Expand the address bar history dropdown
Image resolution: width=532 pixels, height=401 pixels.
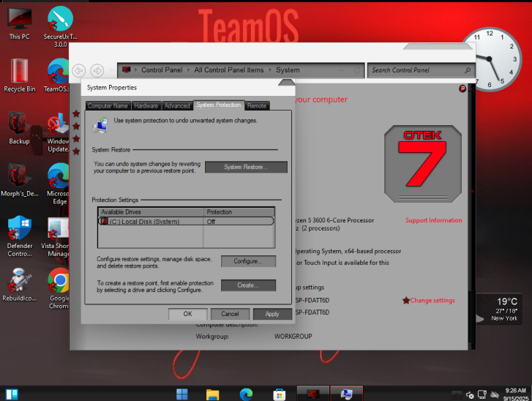coord(342,70)
